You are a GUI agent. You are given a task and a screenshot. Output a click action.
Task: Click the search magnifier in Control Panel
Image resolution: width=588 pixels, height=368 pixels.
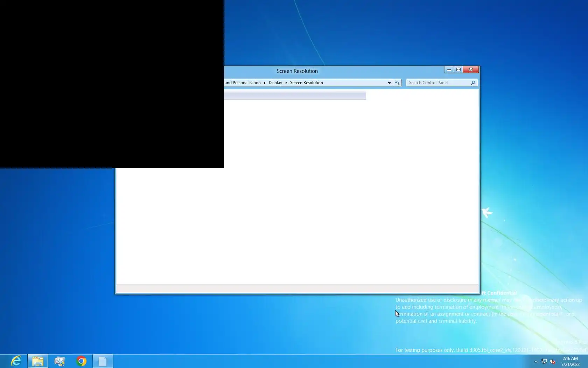[473, 83]
